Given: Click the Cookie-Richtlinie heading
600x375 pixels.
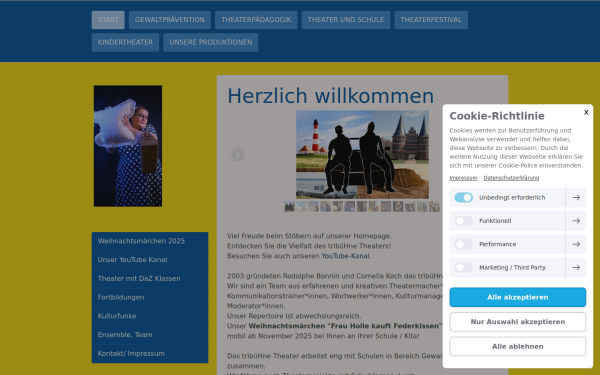Looking at the screenshot, I should click(x=497, y=116).
